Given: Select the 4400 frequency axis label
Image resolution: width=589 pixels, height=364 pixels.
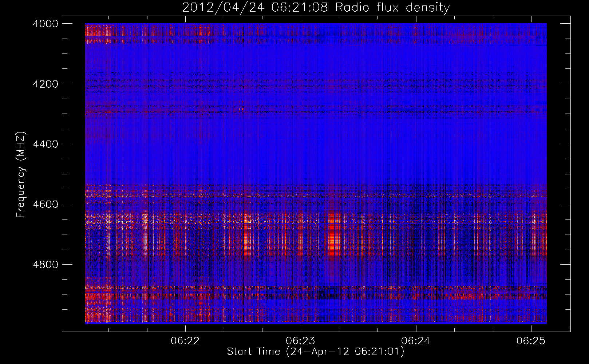Looking at the screenshot, I should pos(46,144).
